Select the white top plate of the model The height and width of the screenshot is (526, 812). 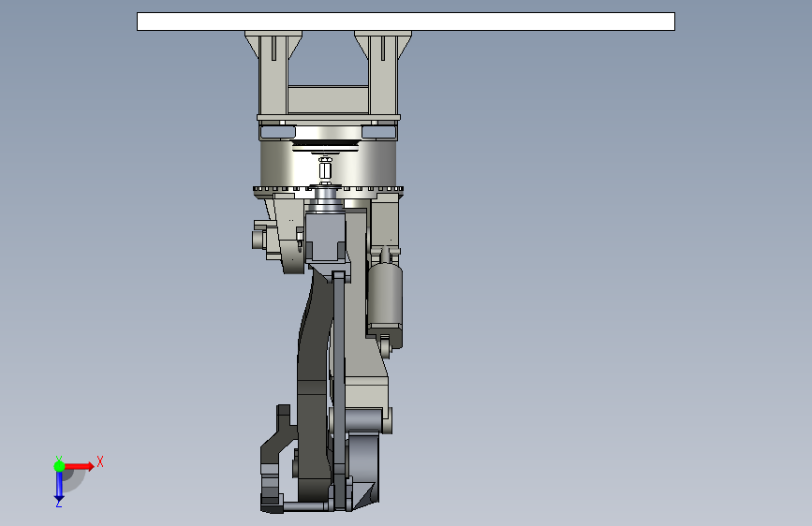(x=406, y=22)
